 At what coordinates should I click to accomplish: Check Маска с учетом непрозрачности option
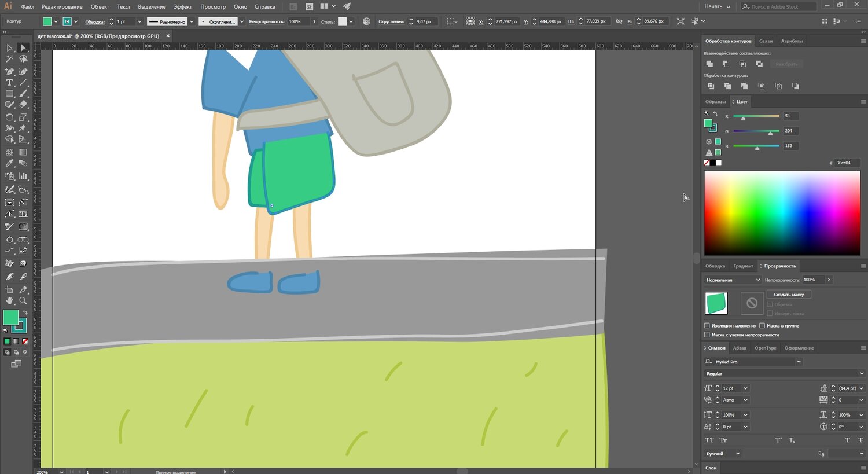click(x=707, y=335)
